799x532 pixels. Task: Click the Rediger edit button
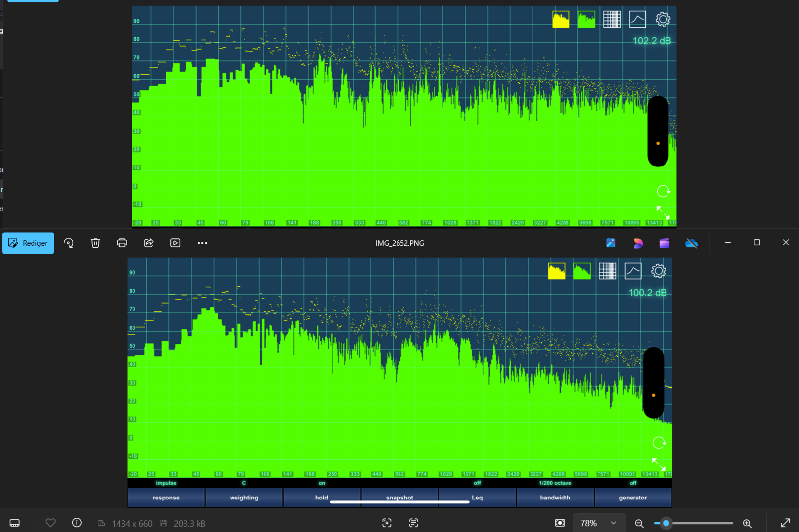pos(28,243)
